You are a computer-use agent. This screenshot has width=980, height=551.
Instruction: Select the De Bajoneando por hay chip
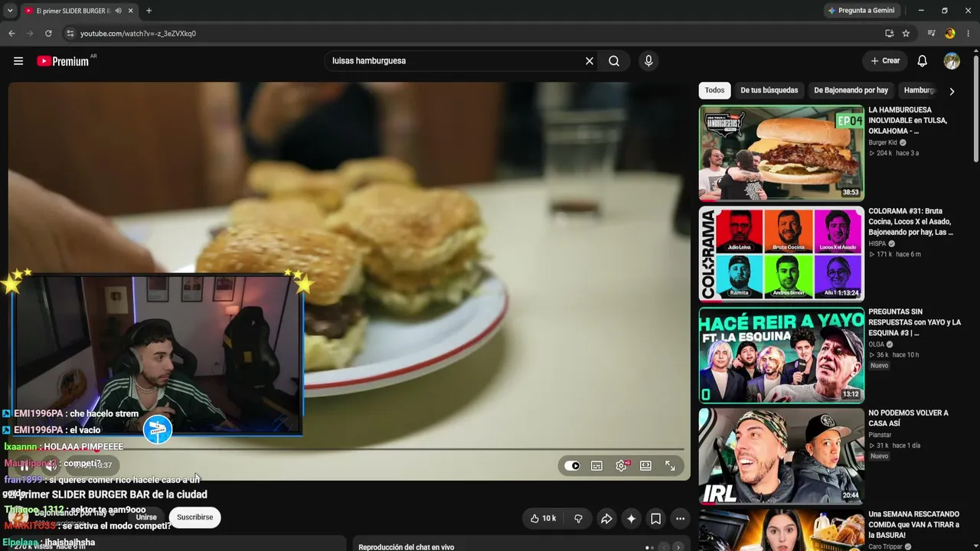tap(851, 90)
